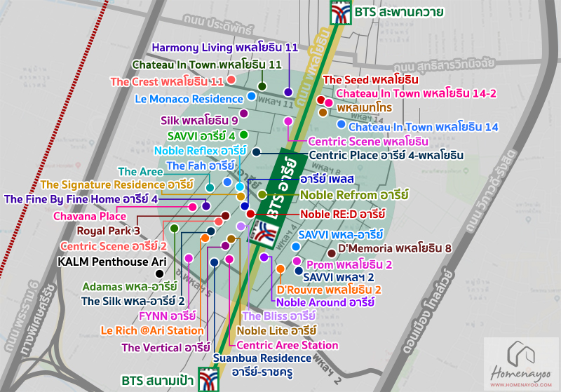This screenshot has width=561, height=392.
Task: Click the Silk พหลโยธิน 9 label
Action: [x=199, y=121]
